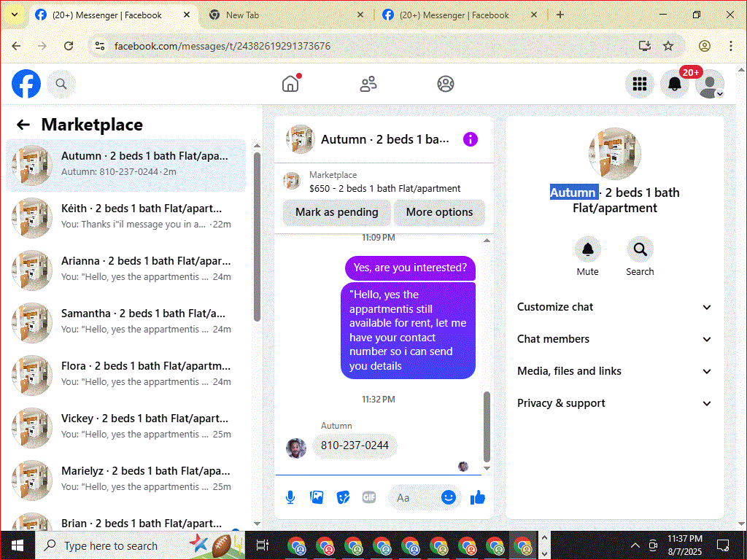Viewport: 747px width, 560px height.
Task: Open the Facebook menu grid icon
Action: coord(639,84)
